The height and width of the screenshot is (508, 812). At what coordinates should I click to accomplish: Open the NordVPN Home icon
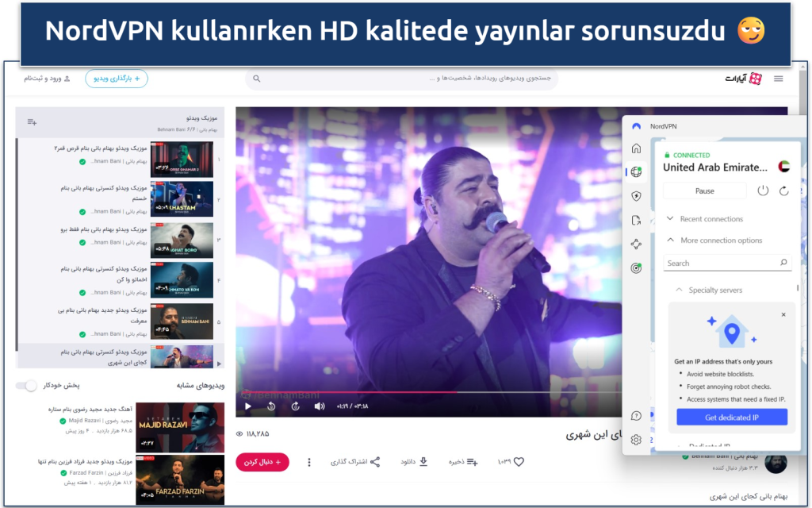(x=636, y=148)
